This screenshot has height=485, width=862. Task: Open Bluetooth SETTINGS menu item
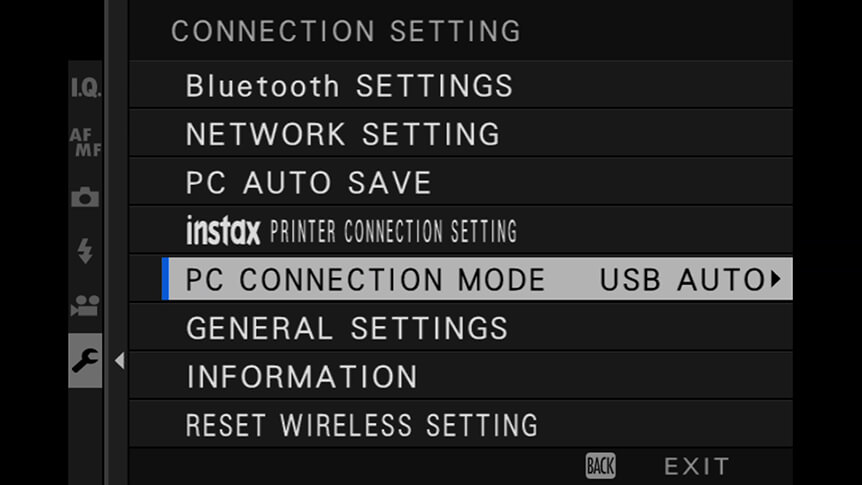pyautogui.click(x=461, y=86)
